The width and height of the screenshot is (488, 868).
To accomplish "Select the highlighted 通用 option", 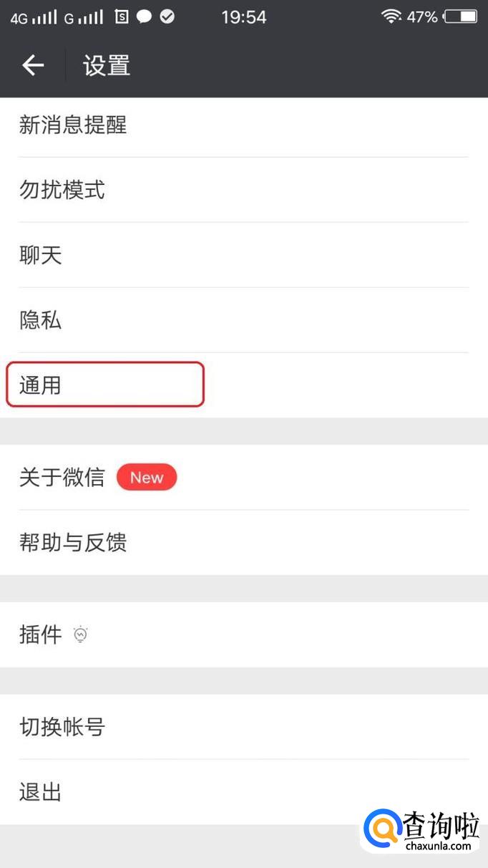I will tap(105, 385).
